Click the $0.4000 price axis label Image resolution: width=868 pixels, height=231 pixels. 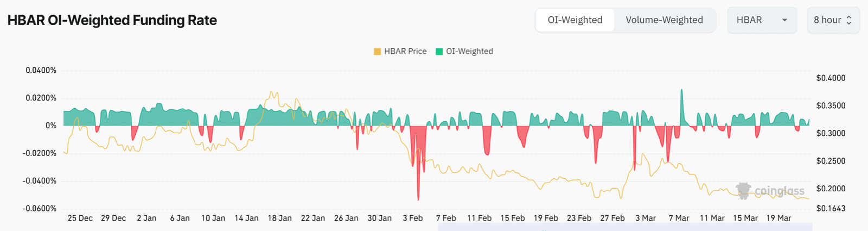(831, 78)
